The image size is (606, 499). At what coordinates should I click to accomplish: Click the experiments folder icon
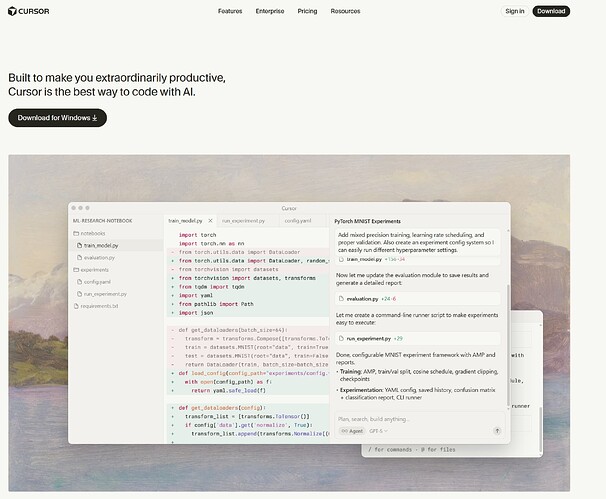coord(76,270)
